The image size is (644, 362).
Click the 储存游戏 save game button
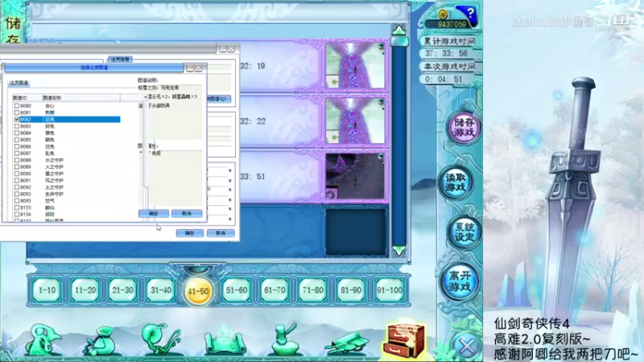point(464,128)
